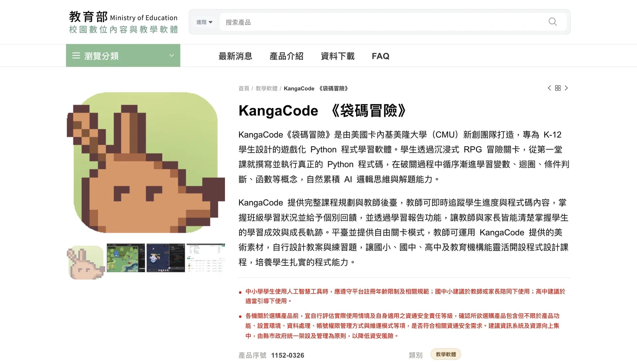Click the chevron on the 瀏覽分類 bar
This screenshot has height=364, width=637.
172,55
